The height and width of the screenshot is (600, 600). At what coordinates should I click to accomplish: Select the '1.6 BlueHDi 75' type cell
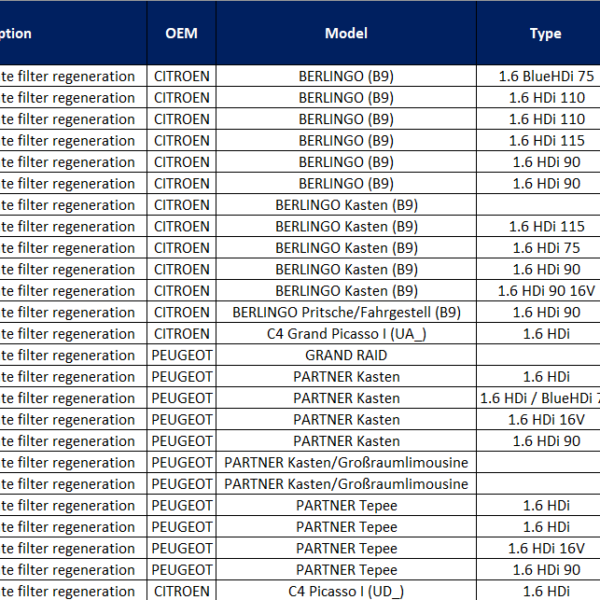pyautogui.click(x=538, y=76)
